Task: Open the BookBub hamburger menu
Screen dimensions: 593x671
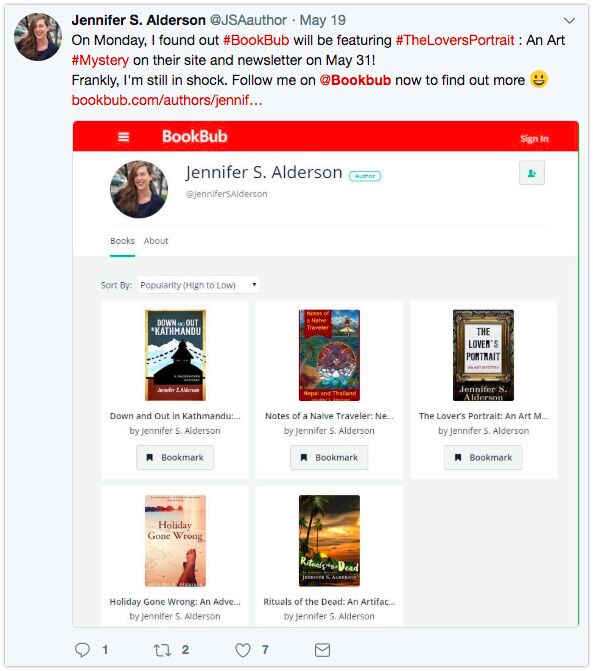Action: click(123, 137)
